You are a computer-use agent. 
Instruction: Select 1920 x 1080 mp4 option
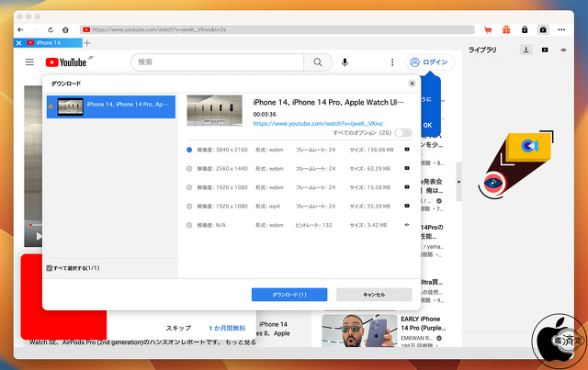(189, 207)
